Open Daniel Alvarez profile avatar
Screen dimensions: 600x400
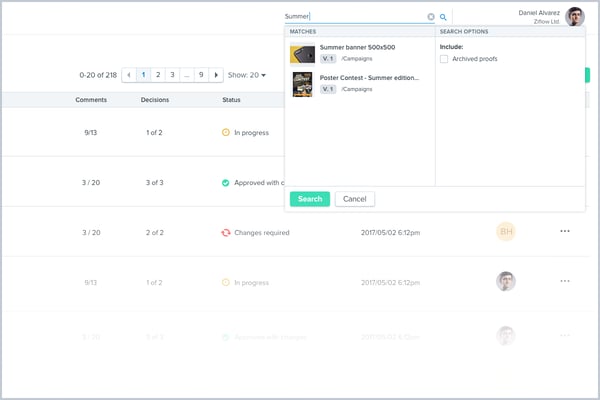tap(574, 16)
